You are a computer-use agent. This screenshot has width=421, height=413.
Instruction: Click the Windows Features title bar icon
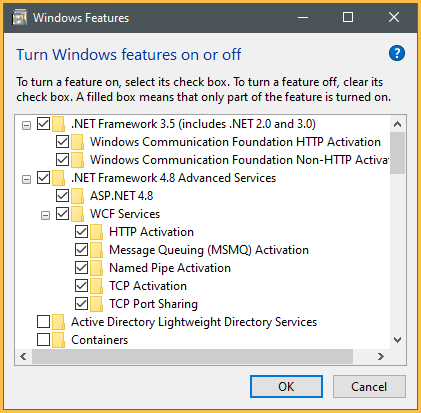[19, 18]
